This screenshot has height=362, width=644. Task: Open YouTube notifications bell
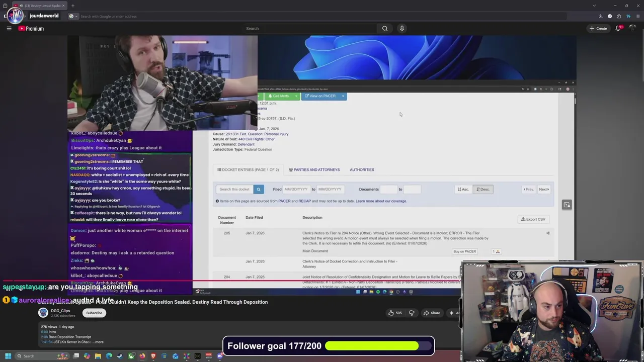pos(618,29)
